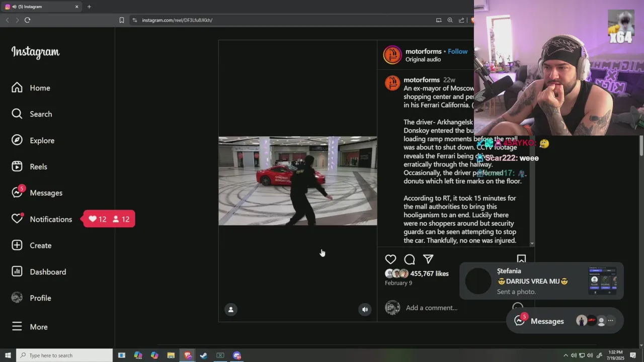
Task: Select the Instagram browser tab
Action: 42,7
